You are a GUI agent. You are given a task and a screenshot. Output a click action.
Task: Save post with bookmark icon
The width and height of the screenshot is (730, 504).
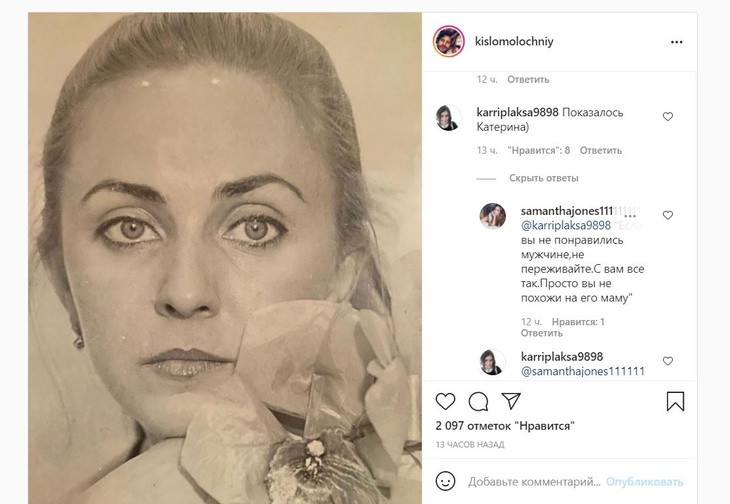click(675, 401)
